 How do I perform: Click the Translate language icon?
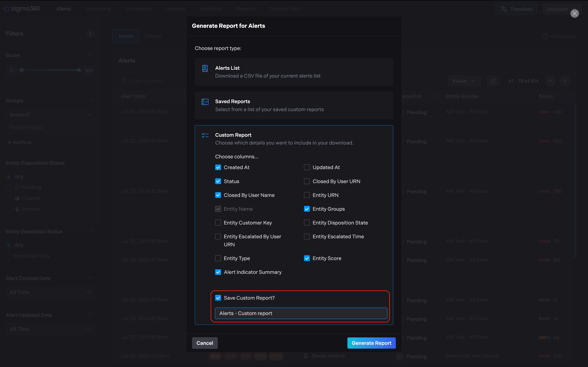[504, 9]
